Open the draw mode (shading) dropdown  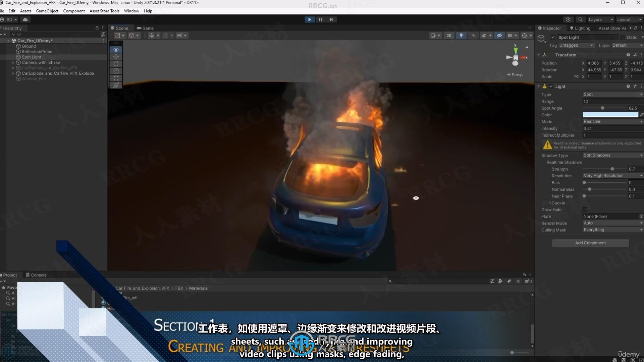[x=435, y=36]
